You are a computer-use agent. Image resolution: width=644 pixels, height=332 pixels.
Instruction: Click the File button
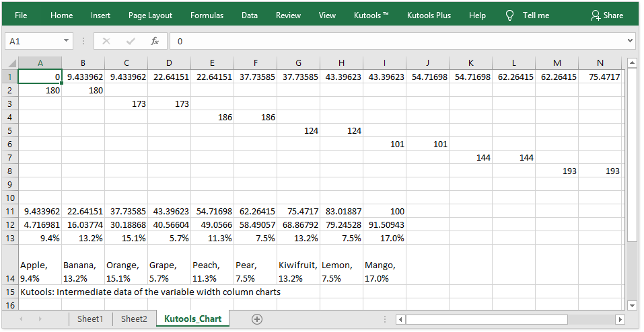pyautogui.click(x=21, y=15)
